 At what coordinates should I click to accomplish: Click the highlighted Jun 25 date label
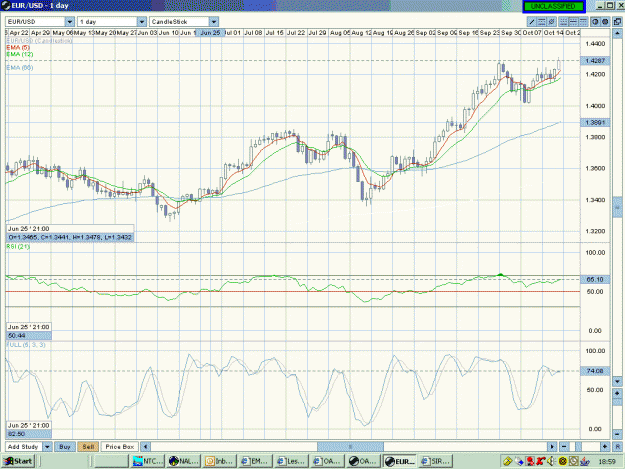[x=210, y=33]
